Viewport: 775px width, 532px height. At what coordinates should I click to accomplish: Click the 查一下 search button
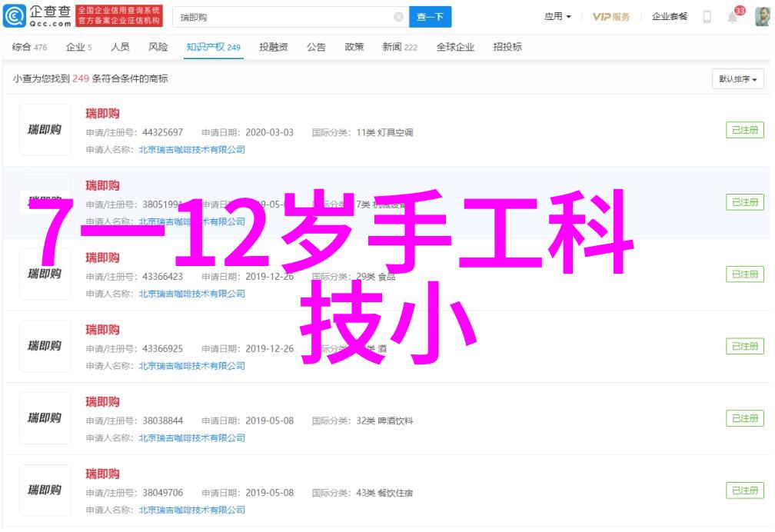coord(430,18)
